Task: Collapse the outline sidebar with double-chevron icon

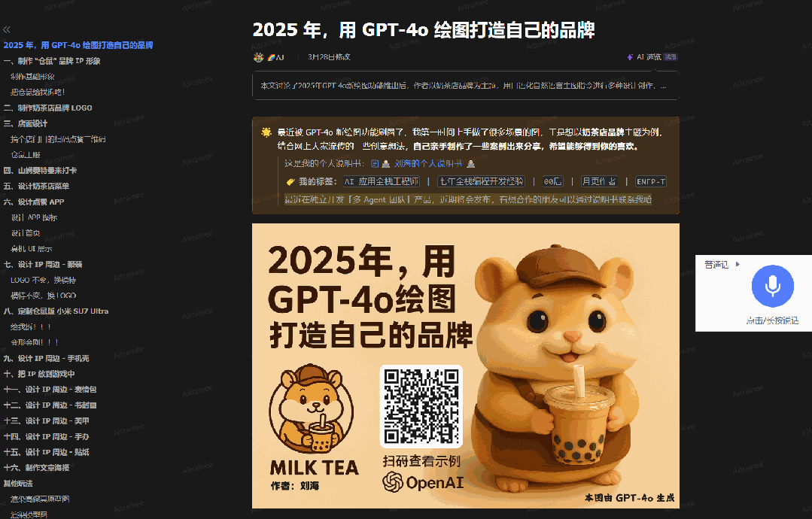Action: pos(6,29)
